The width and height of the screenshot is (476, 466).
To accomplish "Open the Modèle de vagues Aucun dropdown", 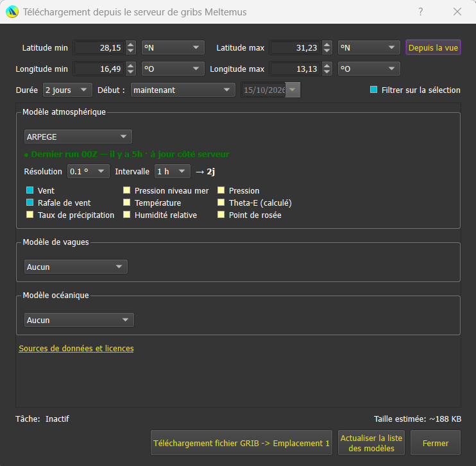I will pos(76,267).
